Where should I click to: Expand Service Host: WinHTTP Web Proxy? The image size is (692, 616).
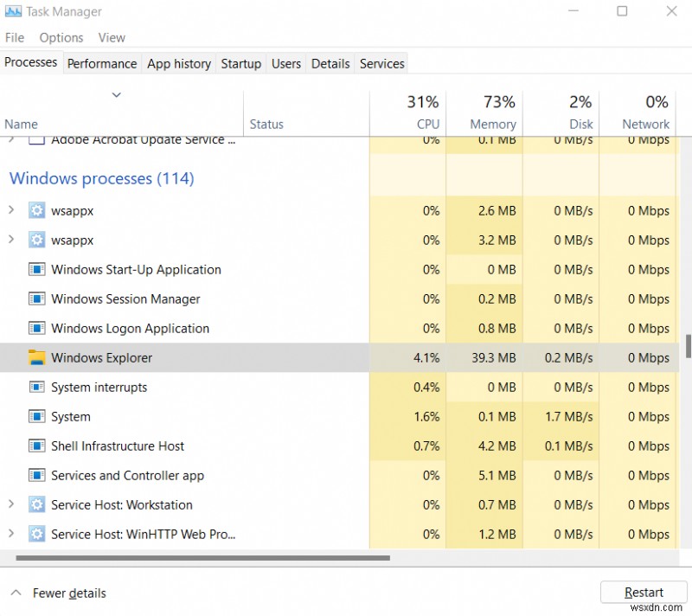[x=11, y=534]
